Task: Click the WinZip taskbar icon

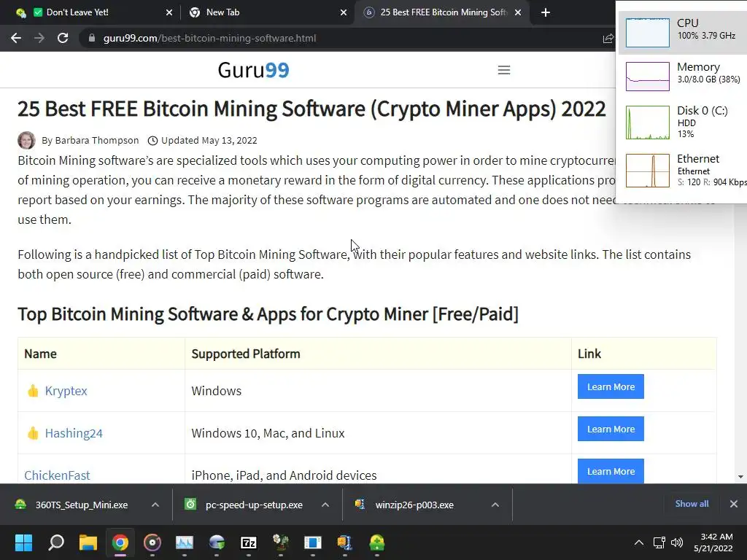Action: (x=345, y=542)
